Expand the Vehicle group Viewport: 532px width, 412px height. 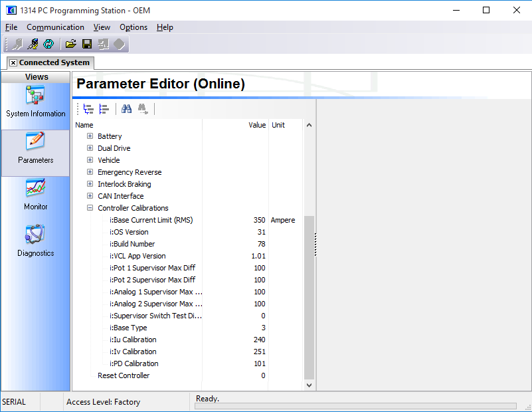pyautogui.click(x=90, y=160)
